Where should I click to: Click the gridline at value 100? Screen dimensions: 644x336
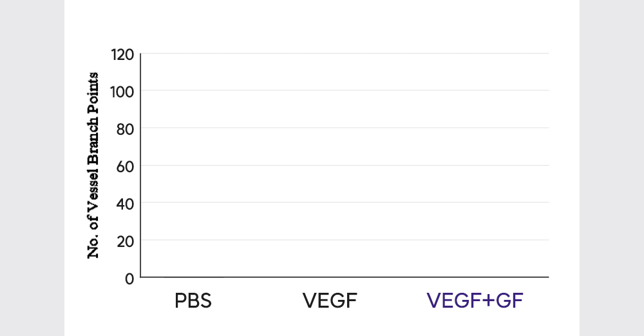coord(345,90)
